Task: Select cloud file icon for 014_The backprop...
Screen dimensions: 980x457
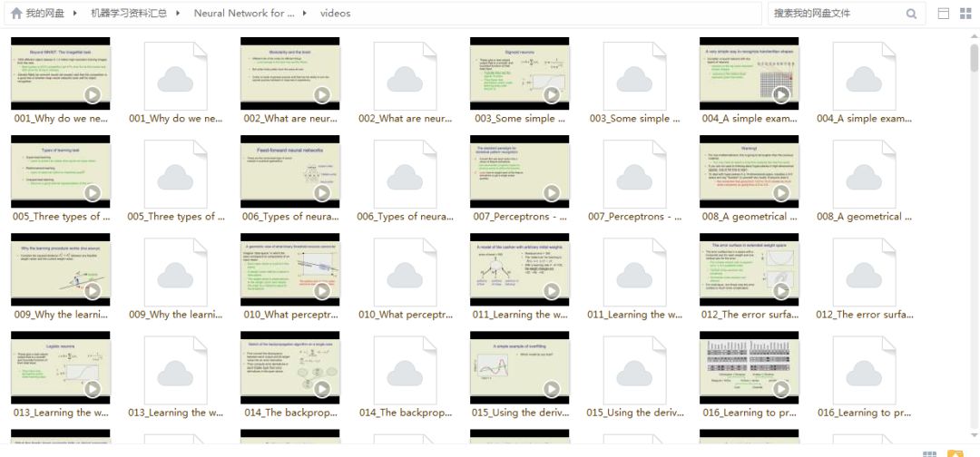Action: (405, 370)
